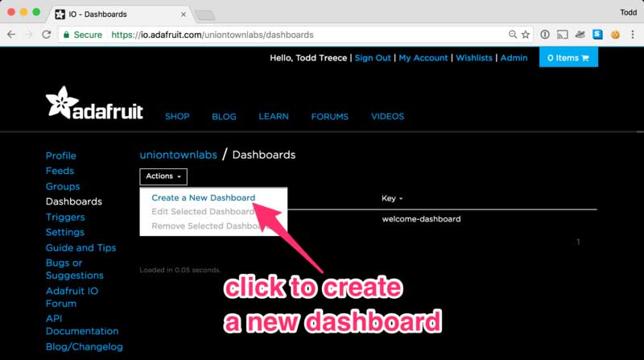644x360 pixels.
Task: Open the My Account link
Action: pyautogui.click(x=423, y=58)
